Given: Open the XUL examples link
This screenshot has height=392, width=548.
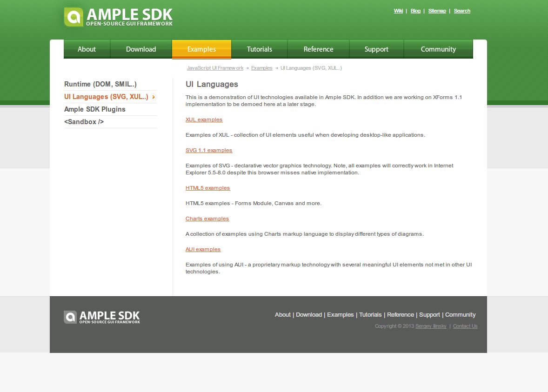Looking at the screenshot, I should pyautogui.click(x=204, y=120).
